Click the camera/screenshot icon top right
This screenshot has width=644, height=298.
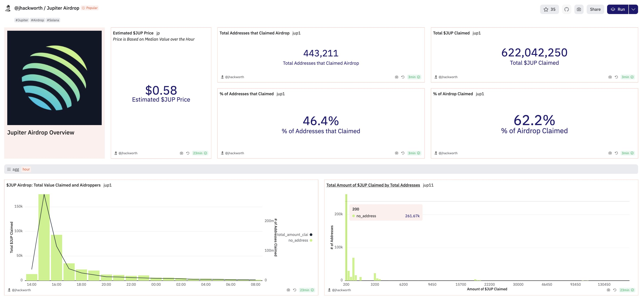(579, 9)
